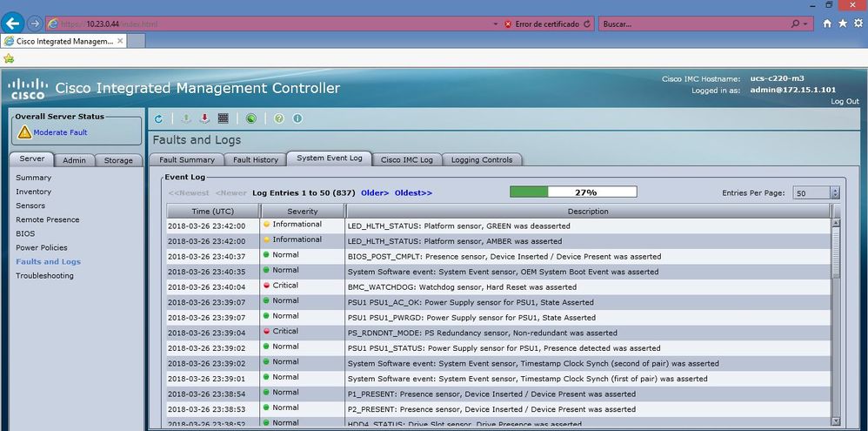The image size is (868, 431).
Task: Click the Cisco logo in header
Action: click(28, 89)
